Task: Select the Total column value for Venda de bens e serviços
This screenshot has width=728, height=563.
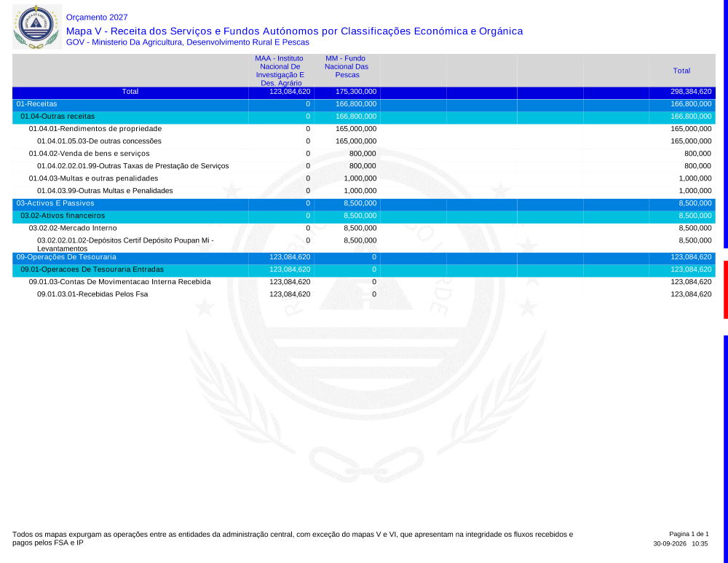Action: [x=698, y=154]
